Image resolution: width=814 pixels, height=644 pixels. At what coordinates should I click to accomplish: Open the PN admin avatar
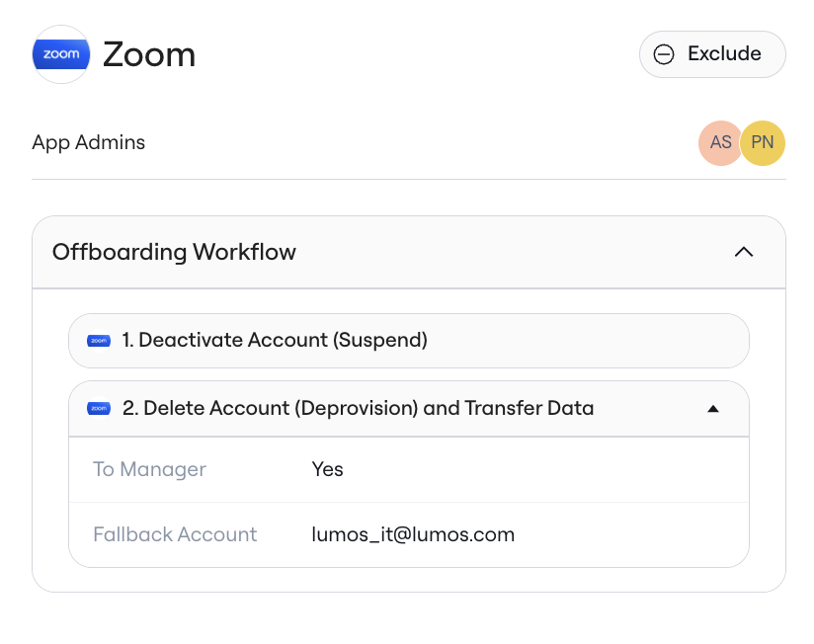763,142
